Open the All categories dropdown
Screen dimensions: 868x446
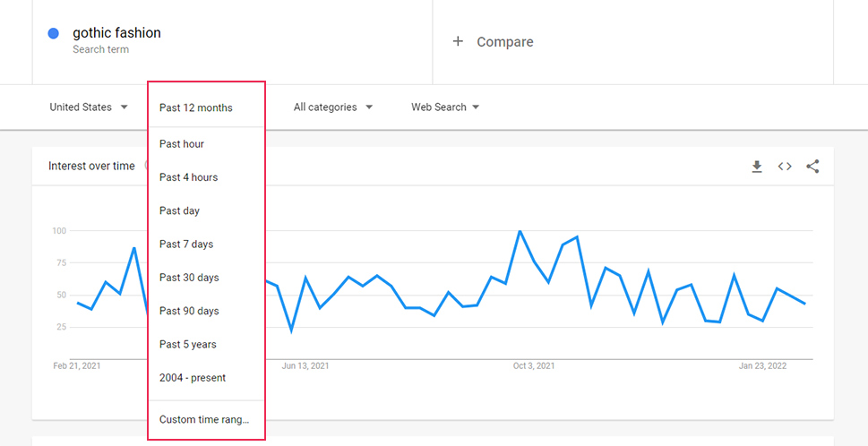coord(332,107)
